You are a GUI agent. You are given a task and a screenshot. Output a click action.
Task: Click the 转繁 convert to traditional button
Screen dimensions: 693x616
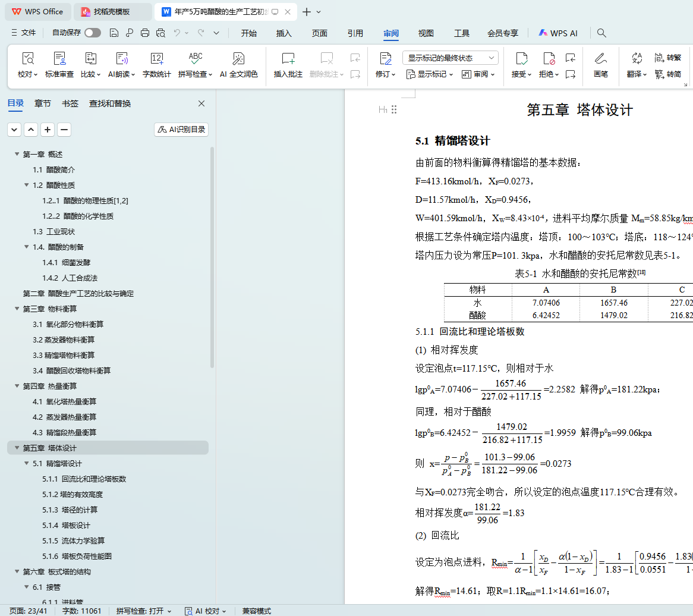click(667, 58)
